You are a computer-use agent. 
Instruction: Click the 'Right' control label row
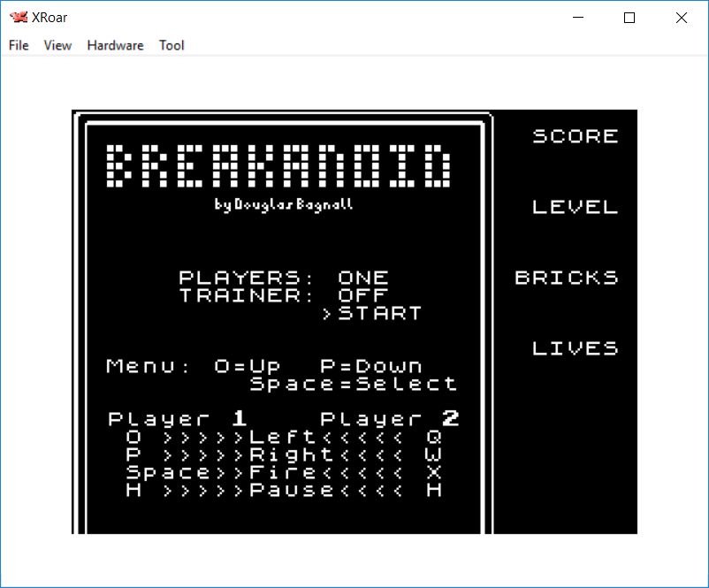(x=284, y=454)
